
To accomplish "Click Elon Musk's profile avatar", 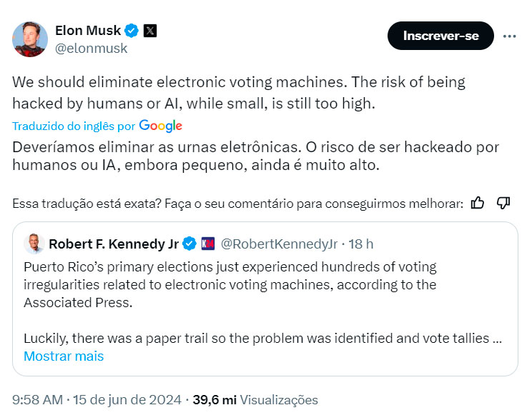I will (x=30, y=39).
